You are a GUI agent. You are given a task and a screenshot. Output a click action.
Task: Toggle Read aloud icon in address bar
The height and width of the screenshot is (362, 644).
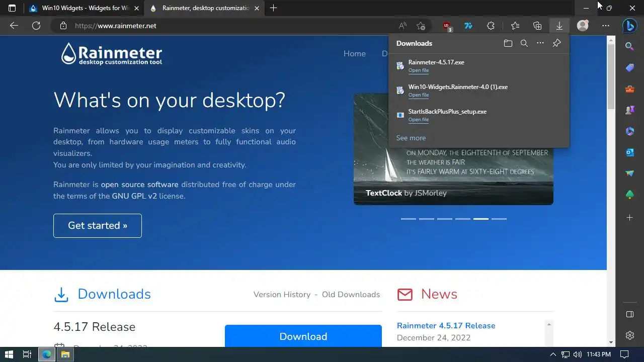tap(403, 26)
